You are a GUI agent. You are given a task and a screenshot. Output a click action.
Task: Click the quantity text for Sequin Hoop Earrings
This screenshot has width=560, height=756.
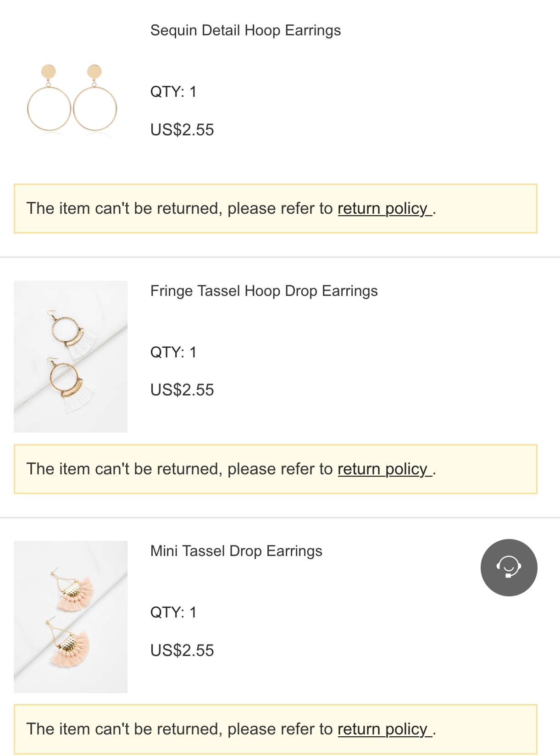(173, 92)
